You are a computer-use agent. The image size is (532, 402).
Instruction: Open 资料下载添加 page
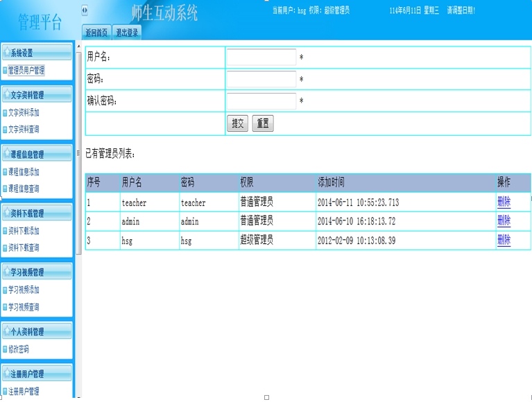[24, 231]
